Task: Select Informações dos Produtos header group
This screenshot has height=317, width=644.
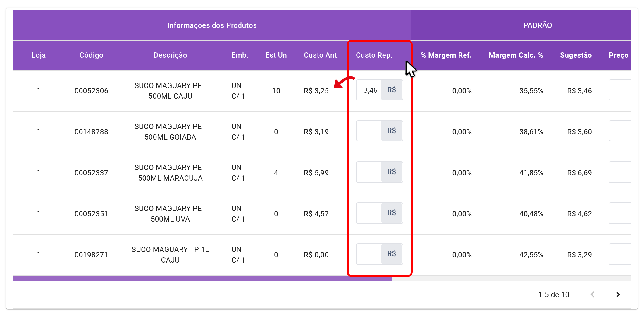Action: click(212, 25)
